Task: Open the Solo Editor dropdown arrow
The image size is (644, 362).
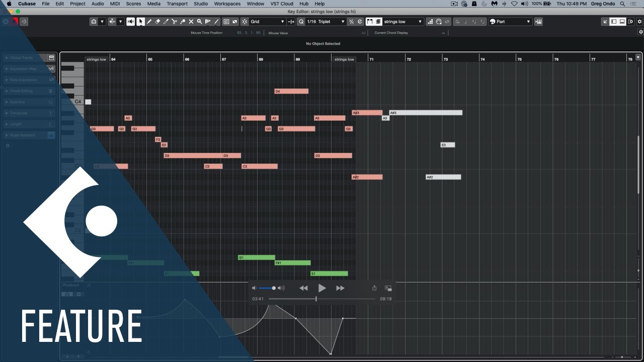Action: coord(102,22)
